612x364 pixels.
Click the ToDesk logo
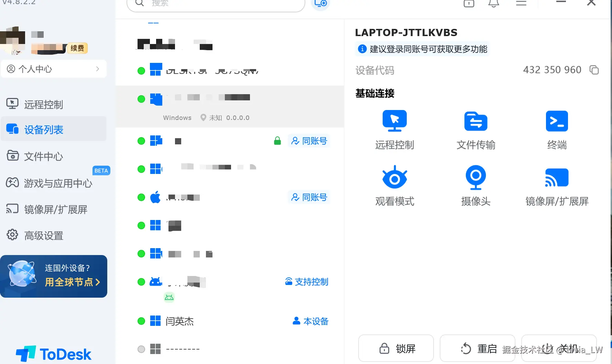pyautogui.click(x=54, y=354)
